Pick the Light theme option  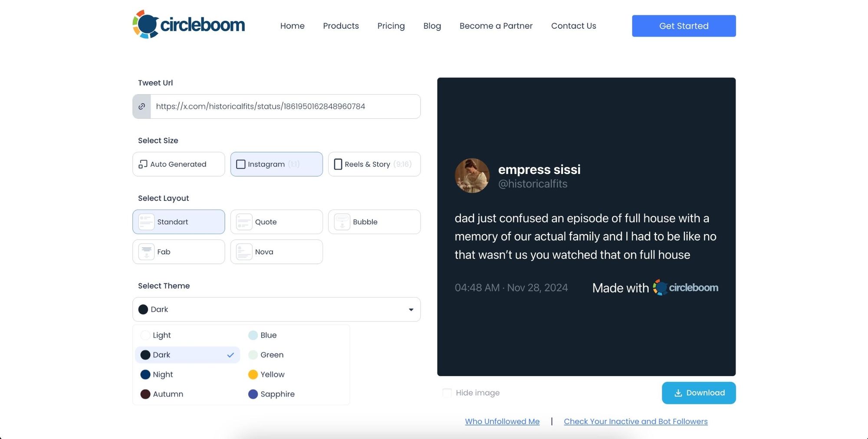(187, 335)
